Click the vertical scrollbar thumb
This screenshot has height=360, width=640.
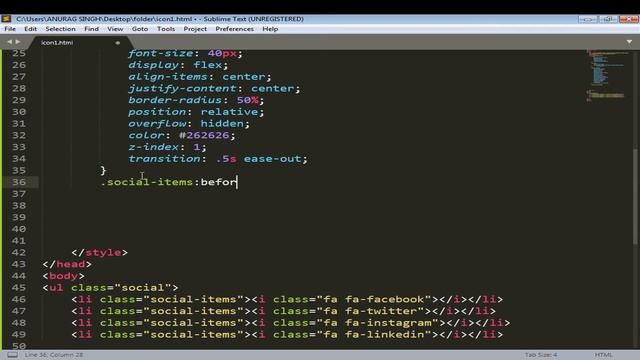click(x=635, y=197)
